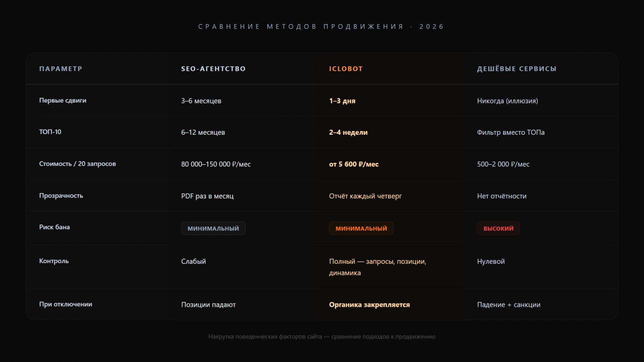Select the 'Стоимость / 20 запросов' label
644x362 pixels.
tap(77, 164)
